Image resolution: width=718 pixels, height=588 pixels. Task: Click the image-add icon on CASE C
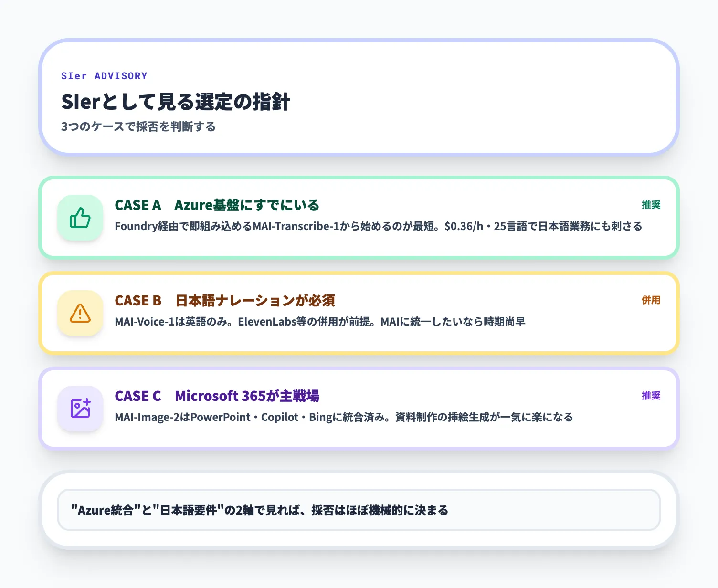(x=80, y=409)
